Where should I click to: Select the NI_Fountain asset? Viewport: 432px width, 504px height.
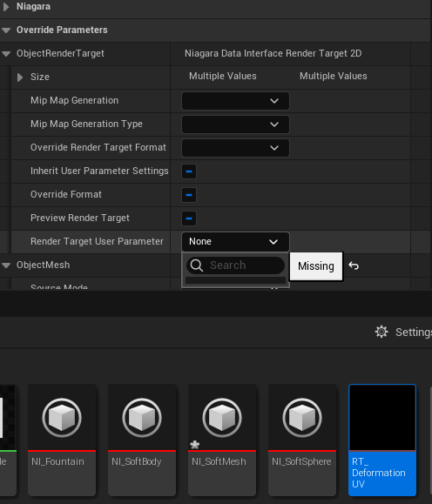click(62, 440)
